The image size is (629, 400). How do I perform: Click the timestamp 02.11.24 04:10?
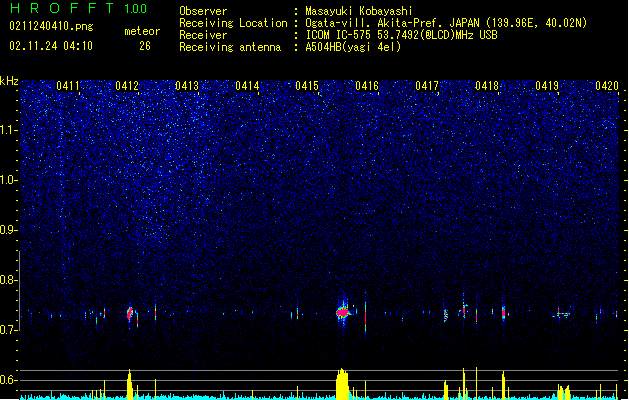coord(51,46)
